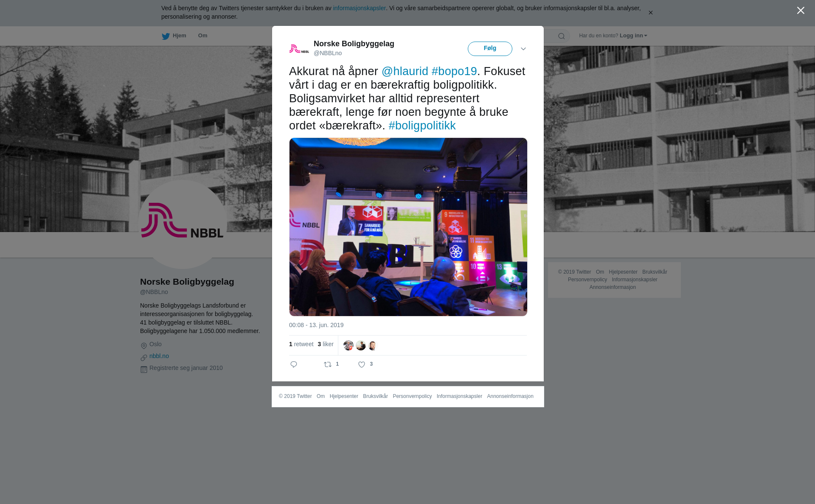The image size is (815, 504).
Task: Open the #bopo19 hashtag link
Action: 454,71
